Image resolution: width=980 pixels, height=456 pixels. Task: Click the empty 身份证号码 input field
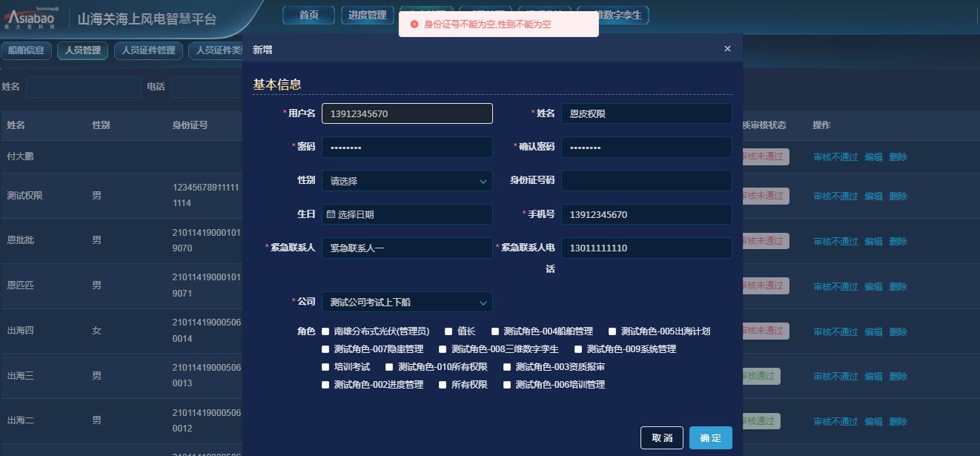point(646,180)
